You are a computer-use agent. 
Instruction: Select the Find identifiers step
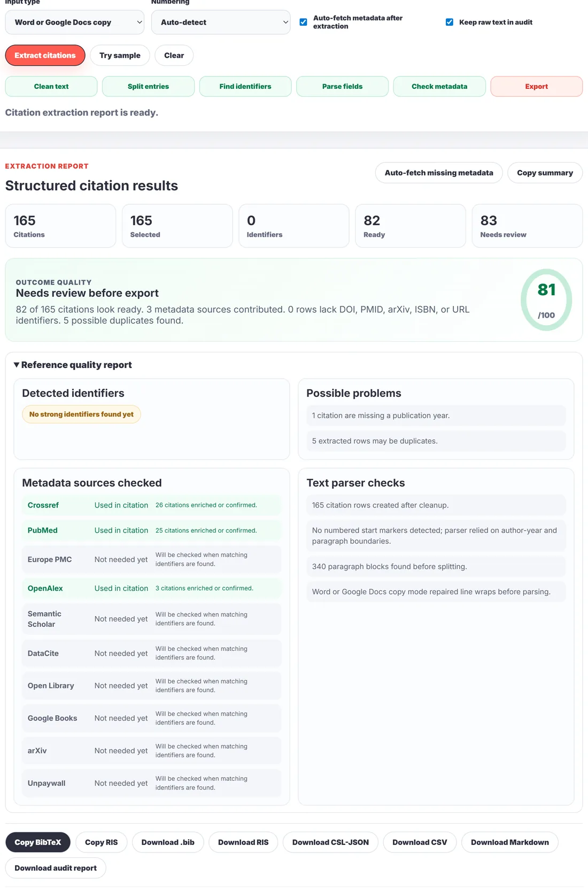tap(245, 87)
